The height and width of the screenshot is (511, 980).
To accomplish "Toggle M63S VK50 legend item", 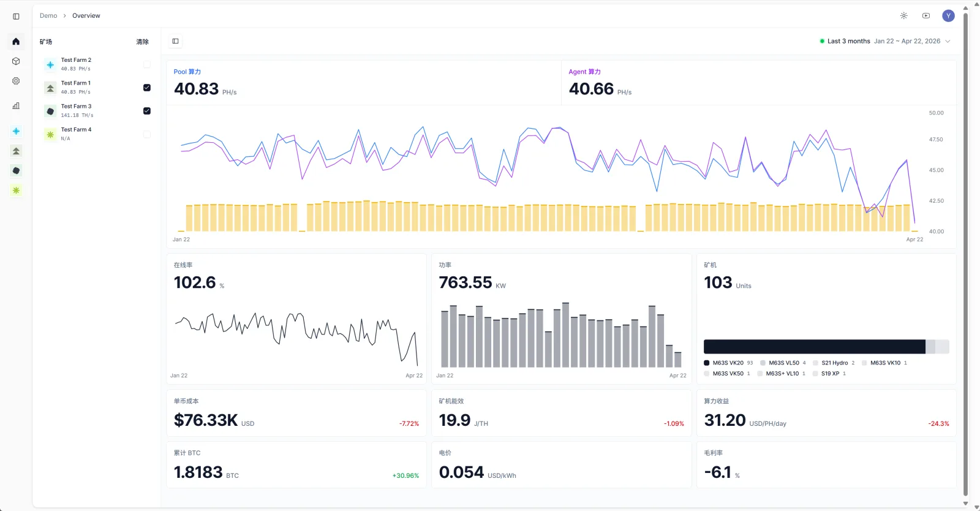I will tap(727, 373).
